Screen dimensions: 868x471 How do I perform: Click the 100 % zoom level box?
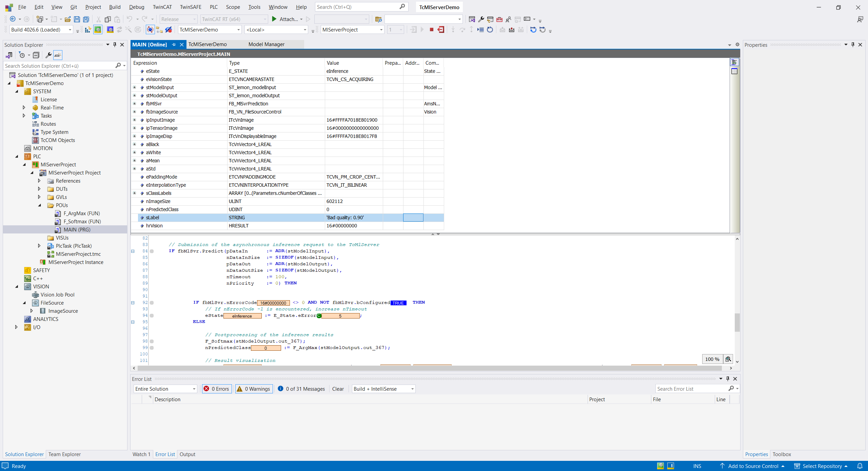[x=712, y=359]
